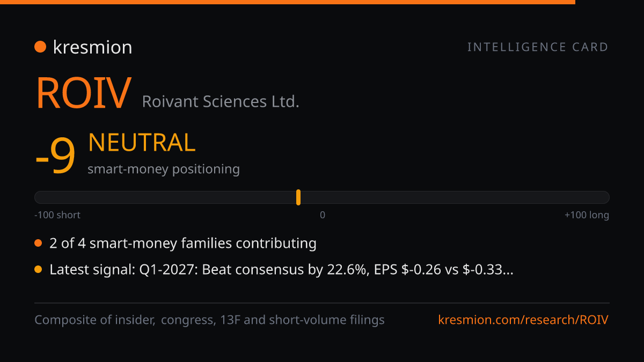Click the bullet icon beside Latest signal
Image resolution: width=644 pixels, height=362 pixels.
pyautogui.click(x=38, y=270)
